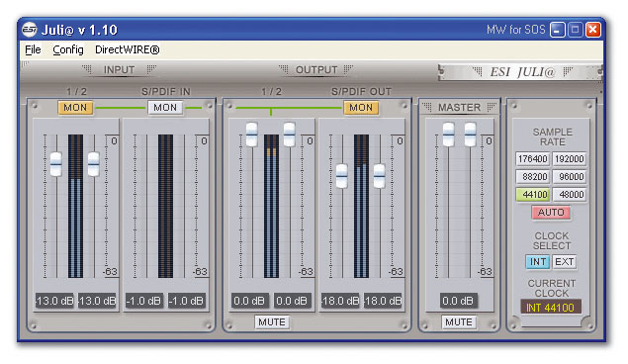Click the S/PDIF IN channel label
628x364 pixels.
click(166, 92)
